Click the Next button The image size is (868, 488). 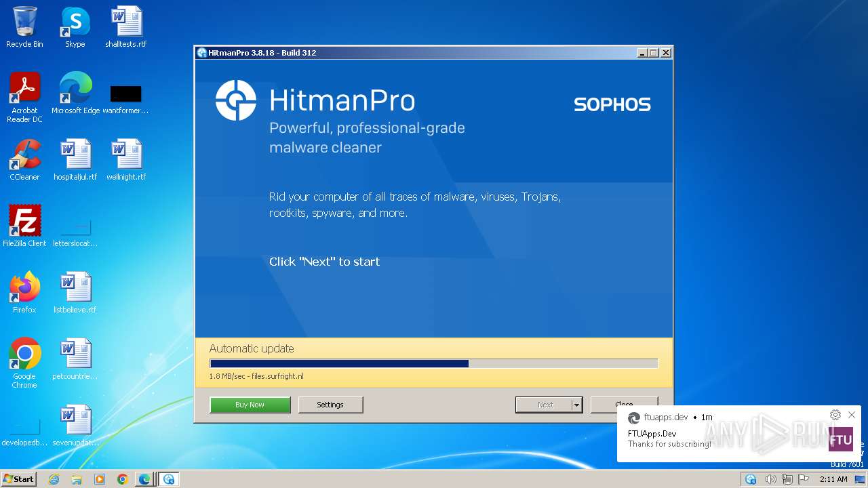coord(544,405)
